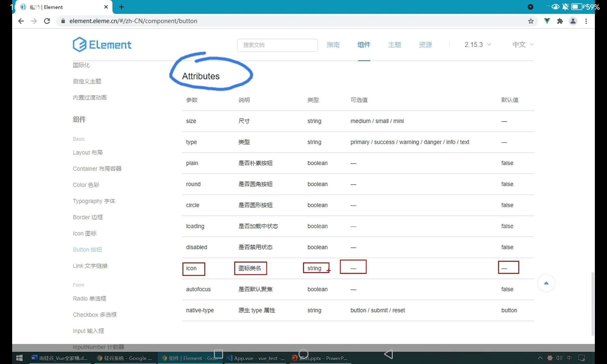Open Vue devtools extension icon
The image size is (607, 364).
547,21
